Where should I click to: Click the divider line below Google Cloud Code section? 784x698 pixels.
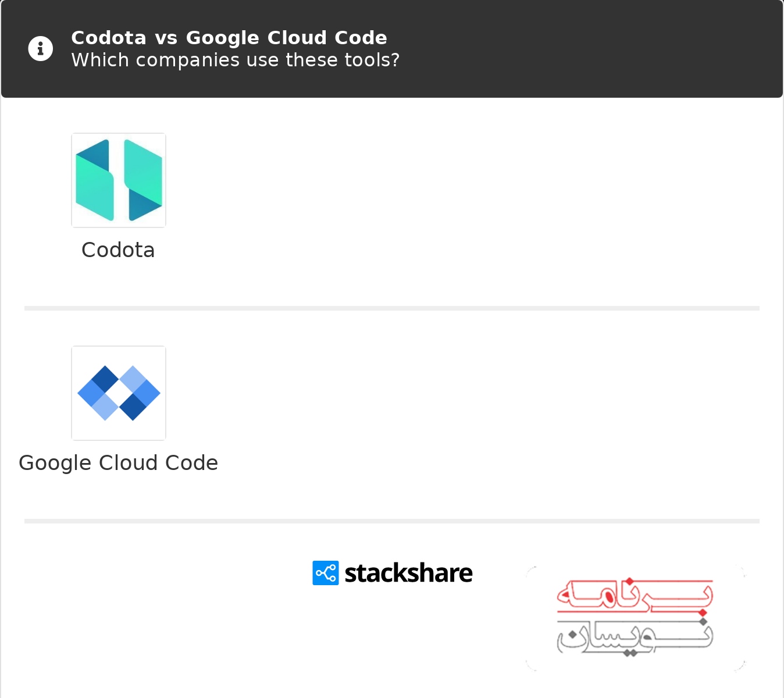click(x=392, y=521)
